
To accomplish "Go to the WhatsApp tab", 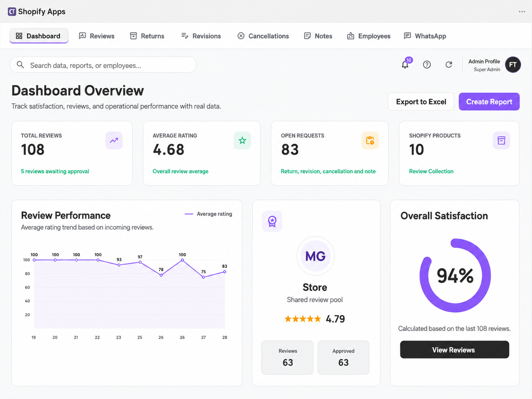I will point(425,36).
